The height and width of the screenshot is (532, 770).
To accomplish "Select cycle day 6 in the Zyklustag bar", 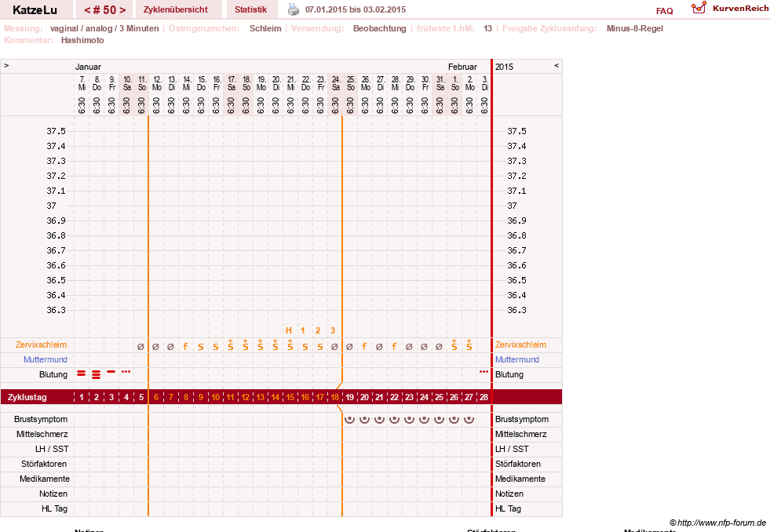I will click(x=156, y=397).
